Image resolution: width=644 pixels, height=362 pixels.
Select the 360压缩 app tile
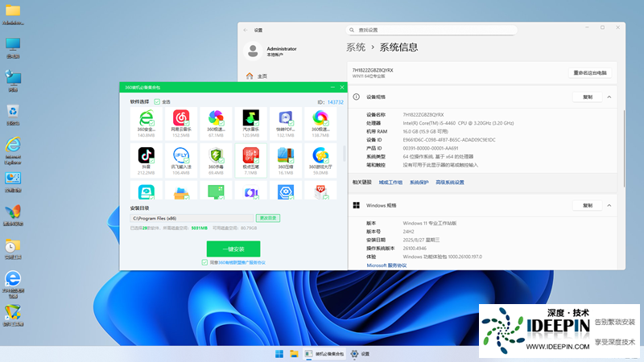click(286, 160)
